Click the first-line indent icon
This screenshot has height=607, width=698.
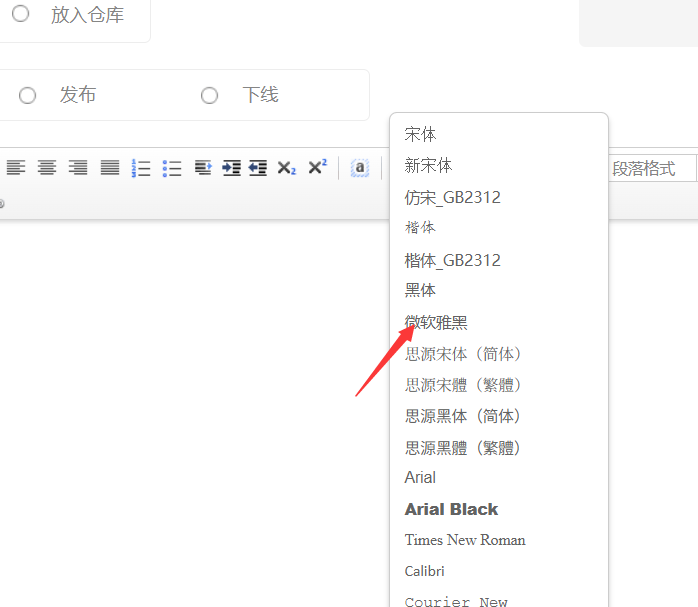203,168
